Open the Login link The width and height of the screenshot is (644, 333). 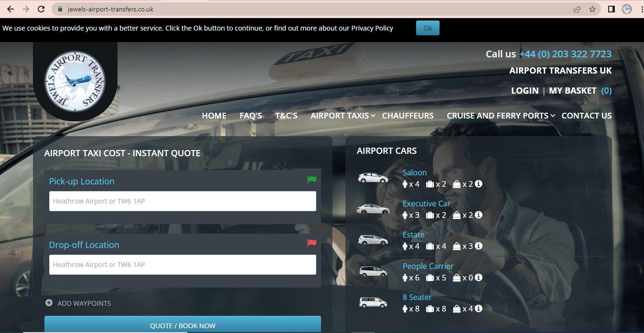pyautogui.click(x=525, y=91)
